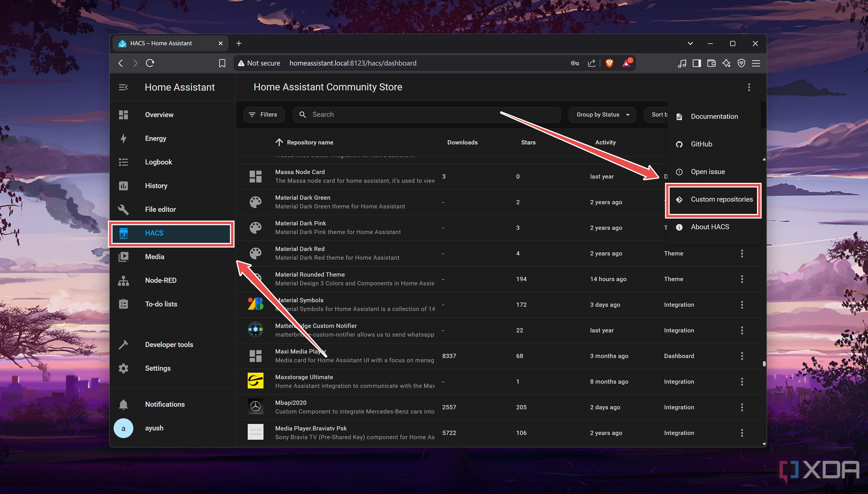This screenshot has width=868, height=494.
Task: Reload the page with refresh icon
Action: point(150,63)
